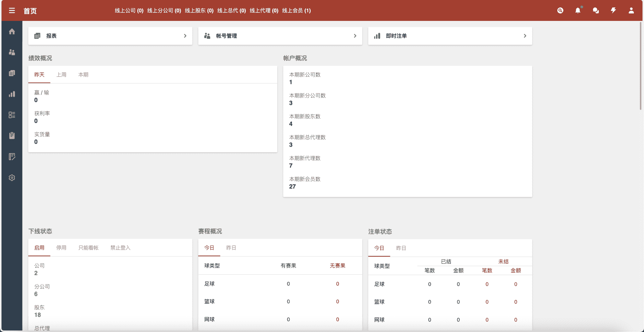Viewport: 644px width, 332px height.
Task: Open the user profile icon
Action: pos(631,10)
